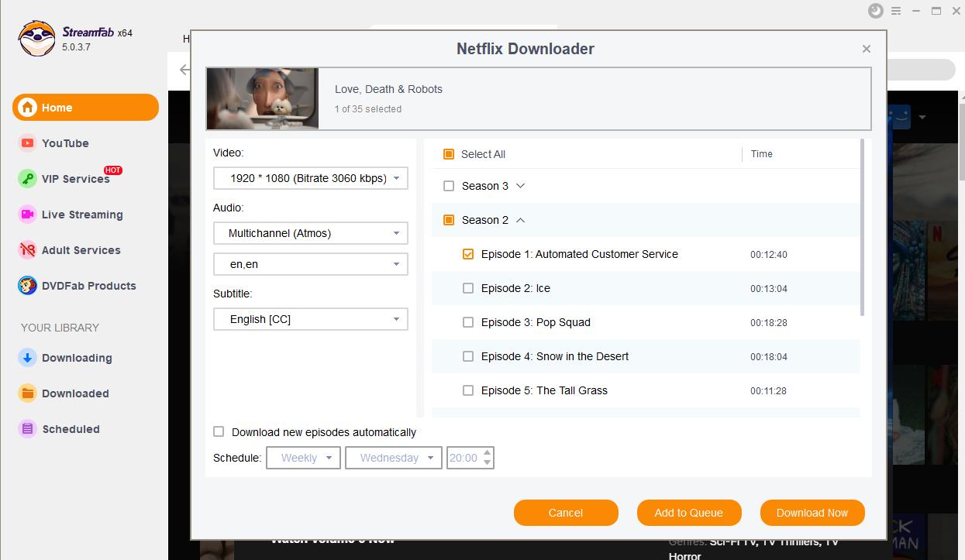Open the Wednesday day dropdown
Screen dimensions: 965x560
[394, 458]
